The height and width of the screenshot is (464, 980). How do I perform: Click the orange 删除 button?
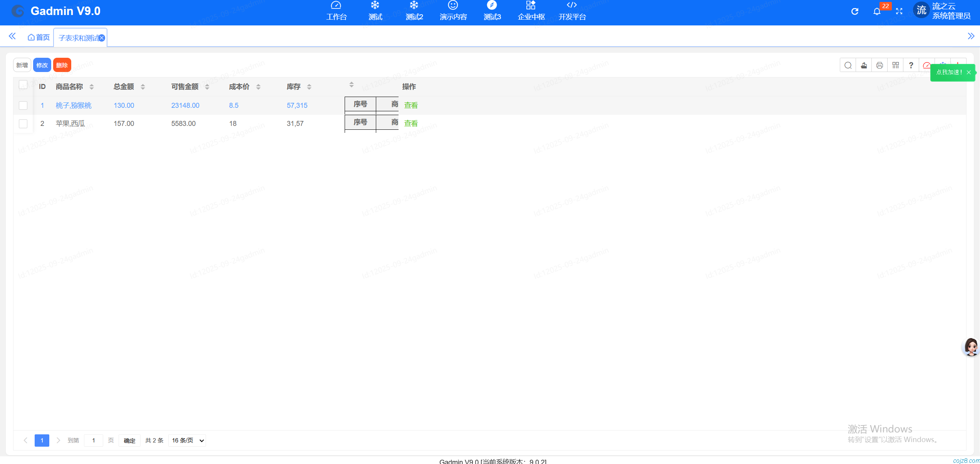[x=62, y=65]
